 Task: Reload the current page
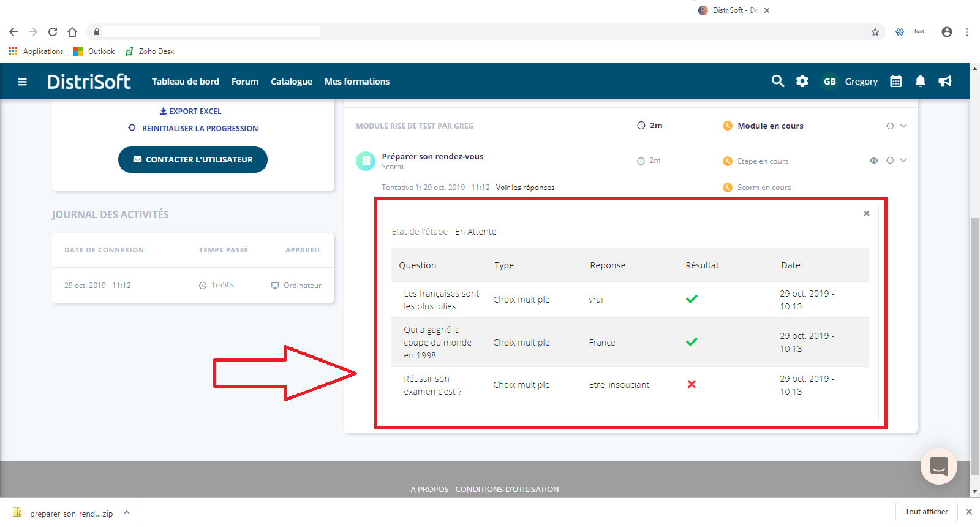[53, 32]
